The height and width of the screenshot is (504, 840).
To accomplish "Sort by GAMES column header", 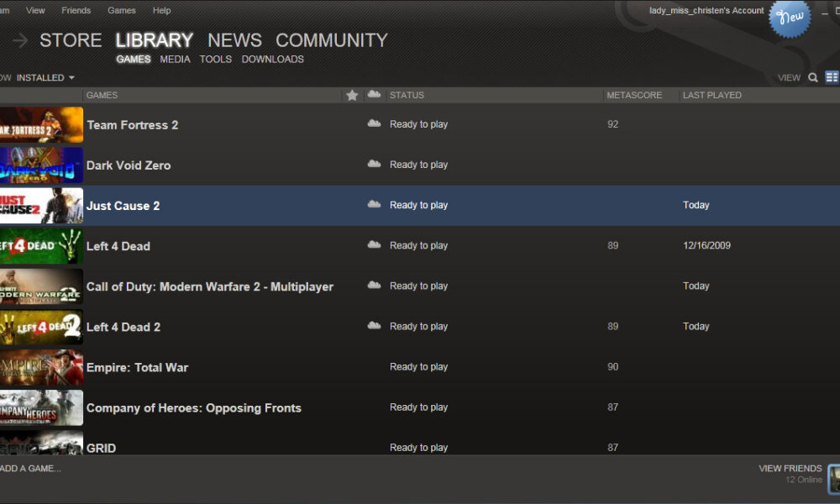I will [102, 95].
